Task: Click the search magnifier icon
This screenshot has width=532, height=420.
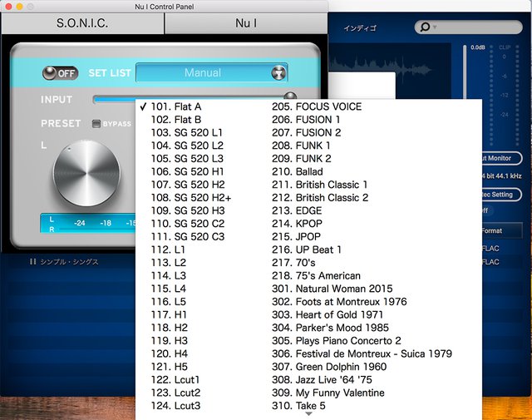Action: 425,27
